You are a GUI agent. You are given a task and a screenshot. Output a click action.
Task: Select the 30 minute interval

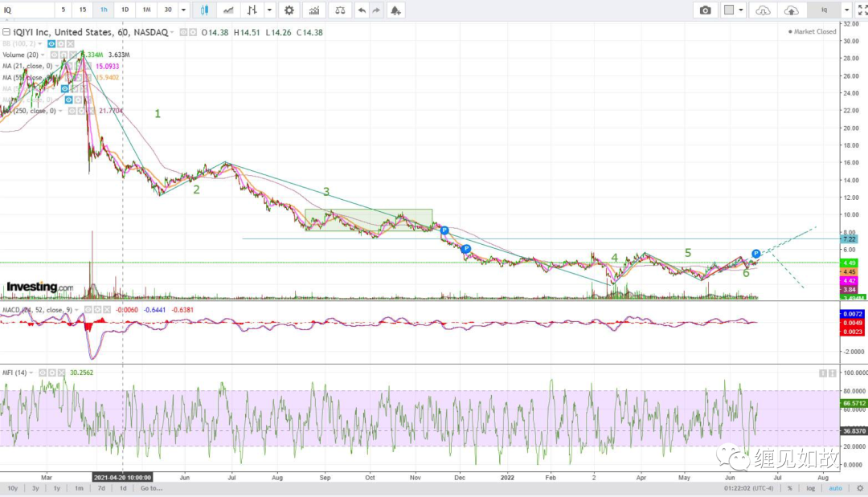(168, 10)
